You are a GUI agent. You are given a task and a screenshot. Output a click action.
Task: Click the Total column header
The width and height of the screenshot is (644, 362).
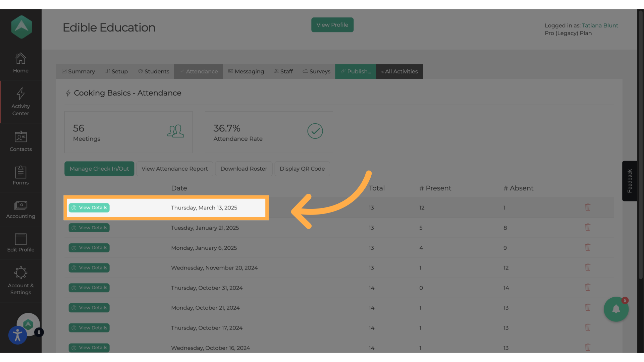click(377, 188)
